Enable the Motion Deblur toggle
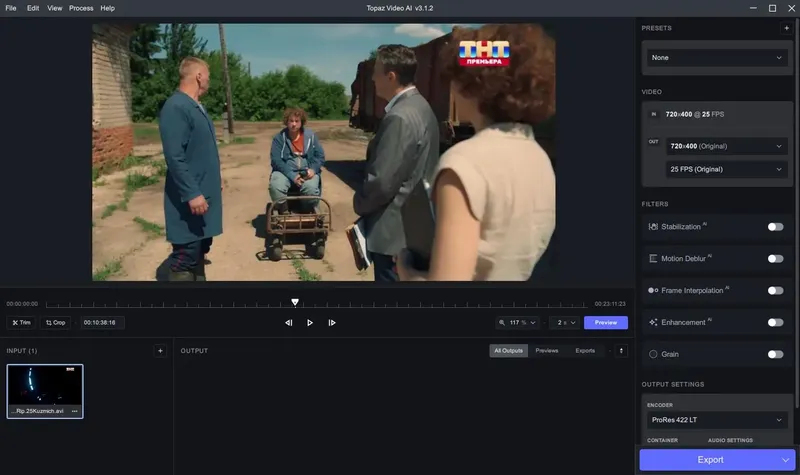This screenshot has width=800, height=475. (775, 259)
